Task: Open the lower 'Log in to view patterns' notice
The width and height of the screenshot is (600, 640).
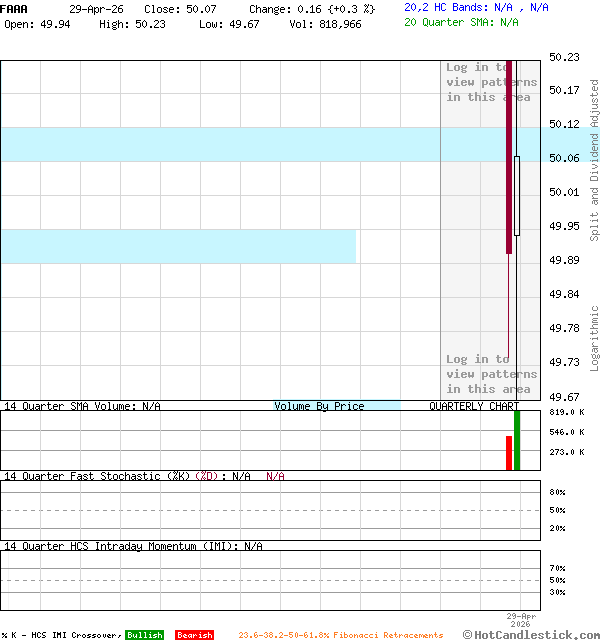Action: (491, 374)
